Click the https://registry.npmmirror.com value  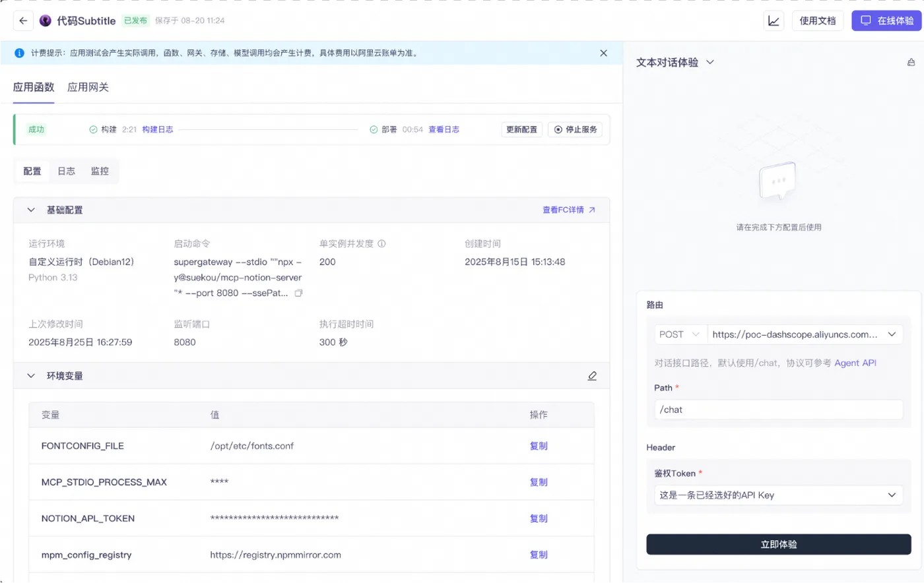coord(276,555)
